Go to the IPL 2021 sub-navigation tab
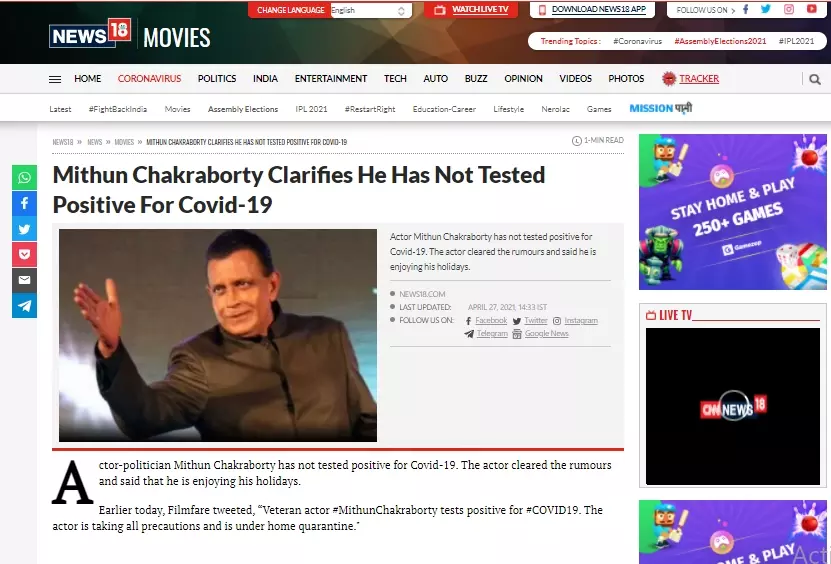The height and width of the screenshot is (564, 831). 311,109
